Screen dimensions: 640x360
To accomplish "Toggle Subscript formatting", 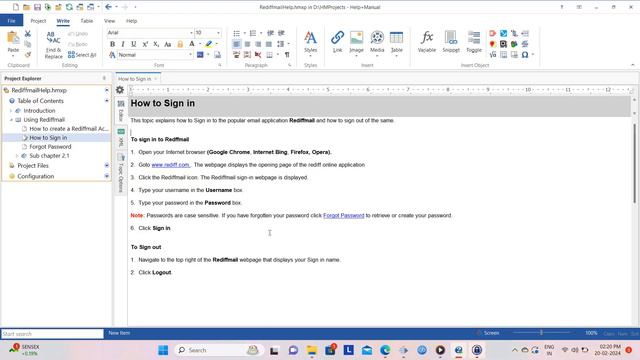I will pyautogui.click(x=156, y=44).
